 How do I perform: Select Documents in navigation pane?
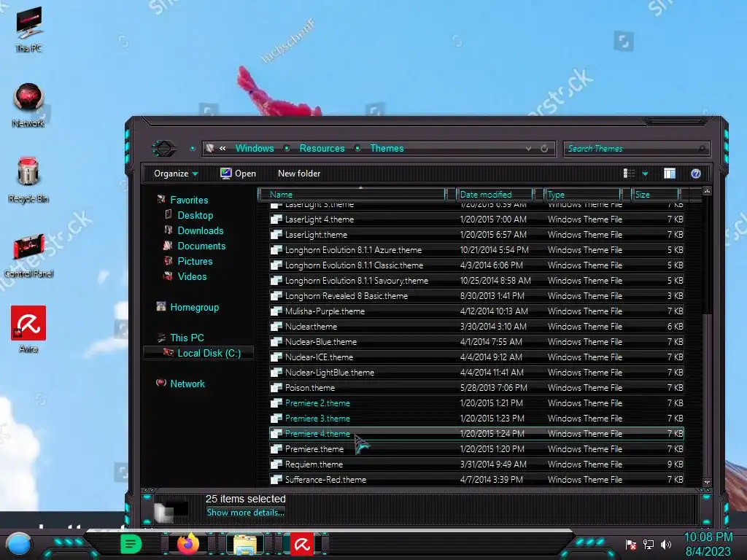(201, 246)
